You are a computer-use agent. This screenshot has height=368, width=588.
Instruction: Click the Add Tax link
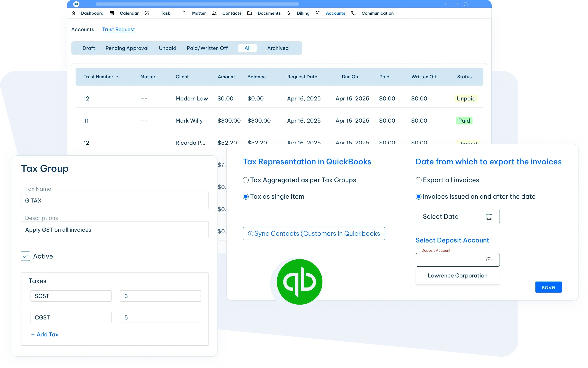pyautogui.click(x=47, y=334)
